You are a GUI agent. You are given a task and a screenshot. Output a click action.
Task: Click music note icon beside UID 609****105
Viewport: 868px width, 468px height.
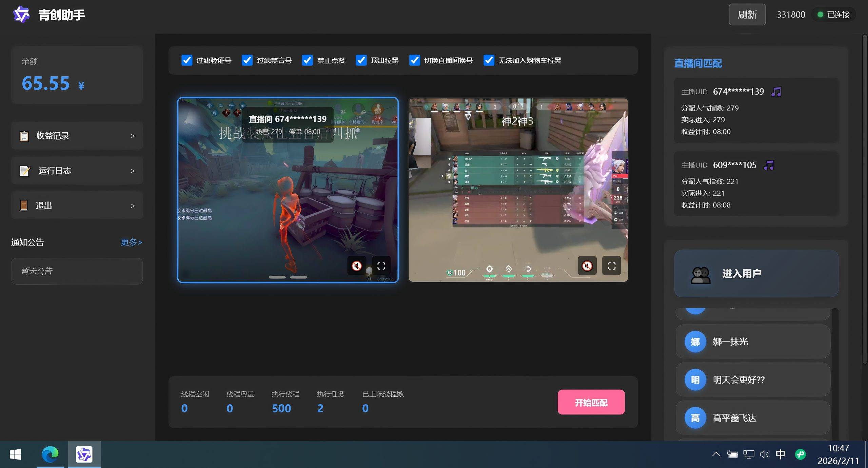(769, 165)
